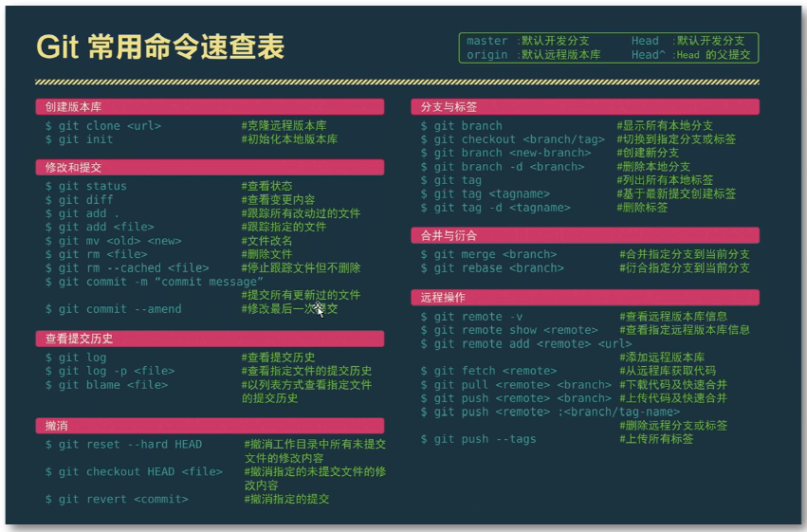Click the 'git clone <url>' command

click(103, 126)
